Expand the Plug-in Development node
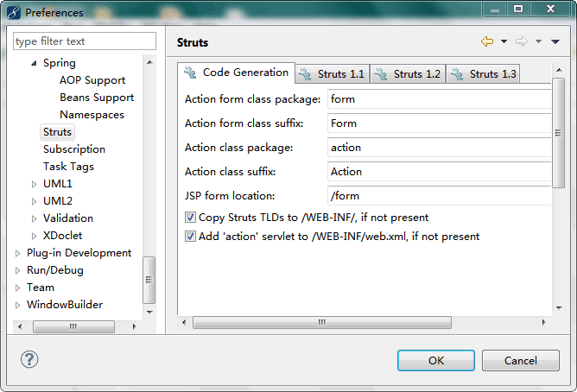 click(x=17, y=253)
